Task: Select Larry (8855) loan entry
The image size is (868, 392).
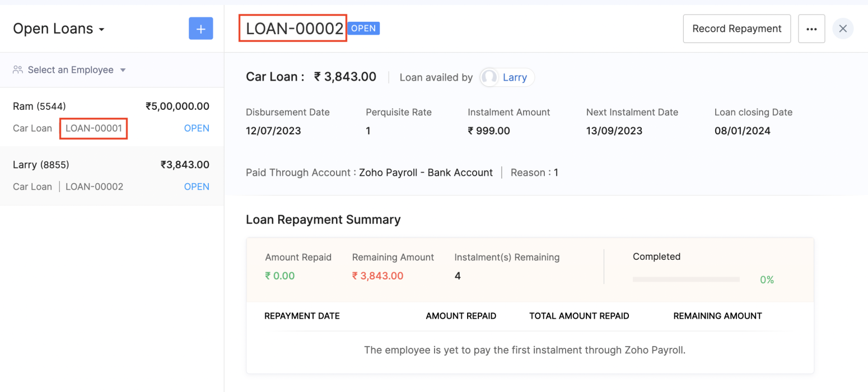Action: [111, 176]
